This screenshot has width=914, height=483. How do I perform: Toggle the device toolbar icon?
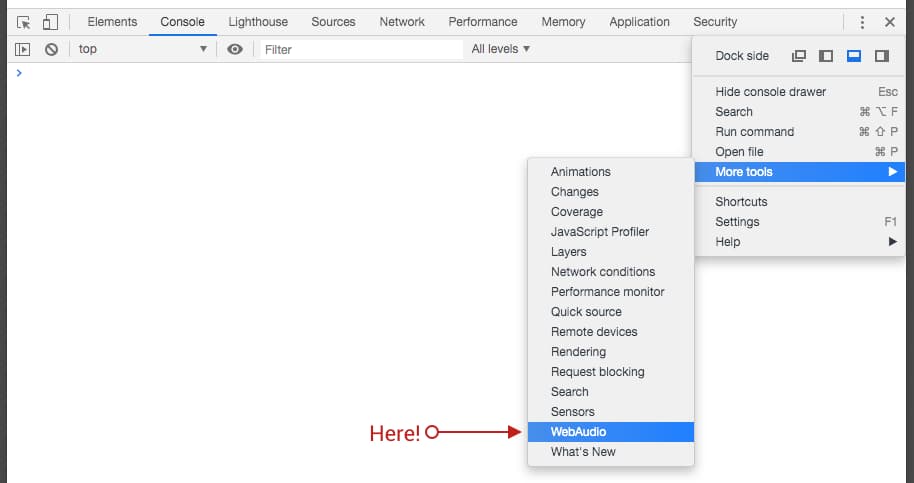click(50, 22)
